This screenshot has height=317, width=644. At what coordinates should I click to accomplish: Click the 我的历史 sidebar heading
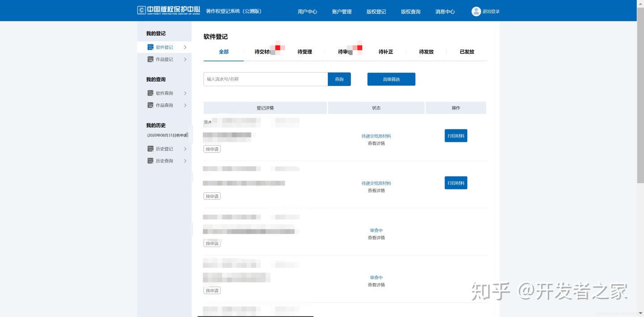pos(156,125)
